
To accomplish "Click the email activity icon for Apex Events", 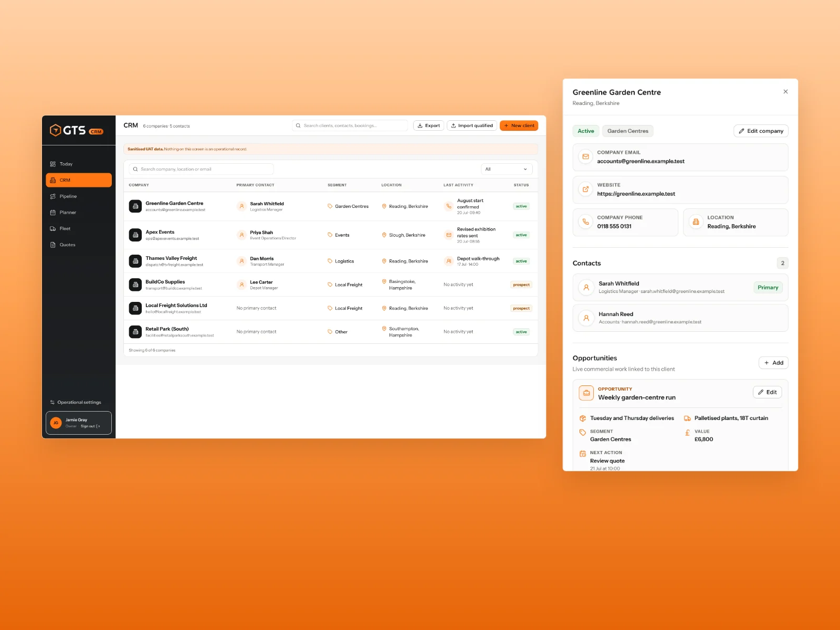I will 449,235.
